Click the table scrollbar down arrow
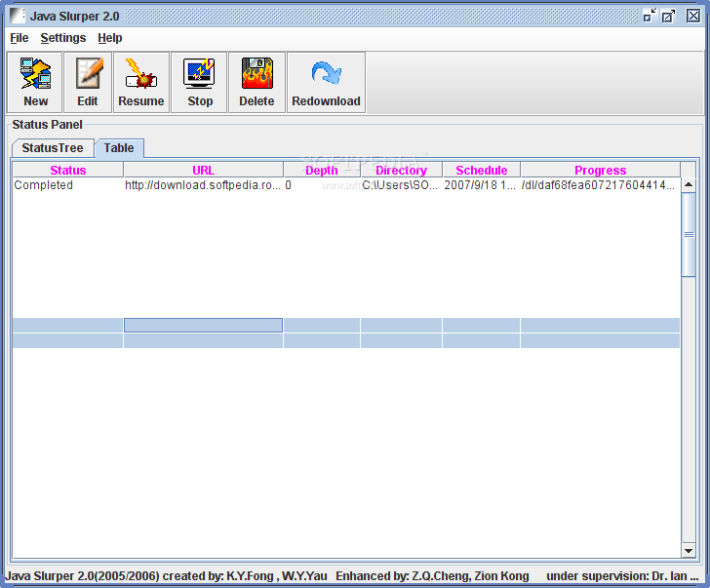The height and width of the screenshot is (588, 710). point(689,550)
